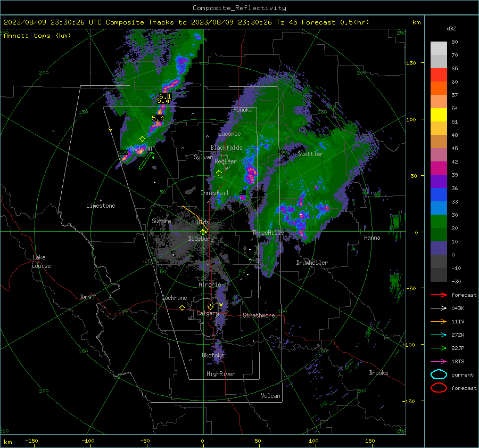Screen dimensions: 479x448
Task: Click the RedDeer city label
Action: pyautogui.click(x=226, y=161)
